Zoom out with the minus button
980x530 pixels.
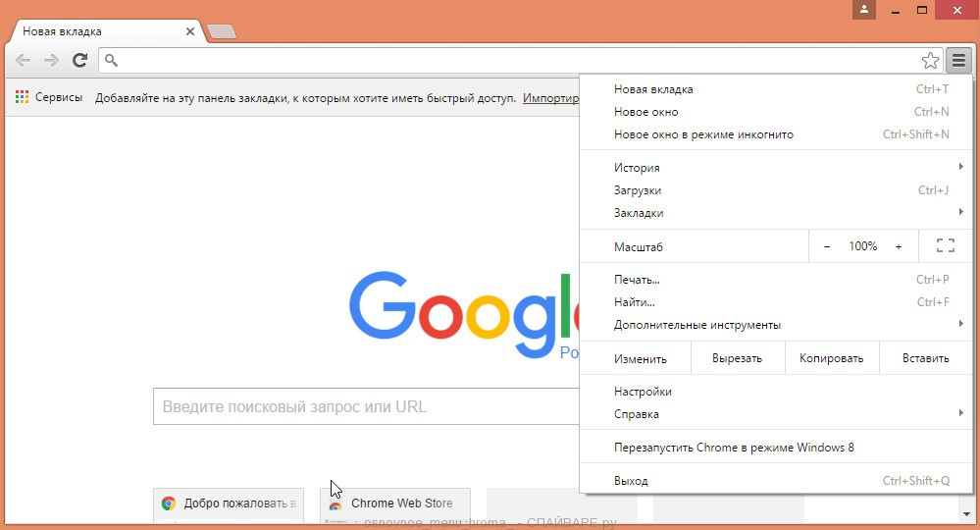tap(827, 246)
